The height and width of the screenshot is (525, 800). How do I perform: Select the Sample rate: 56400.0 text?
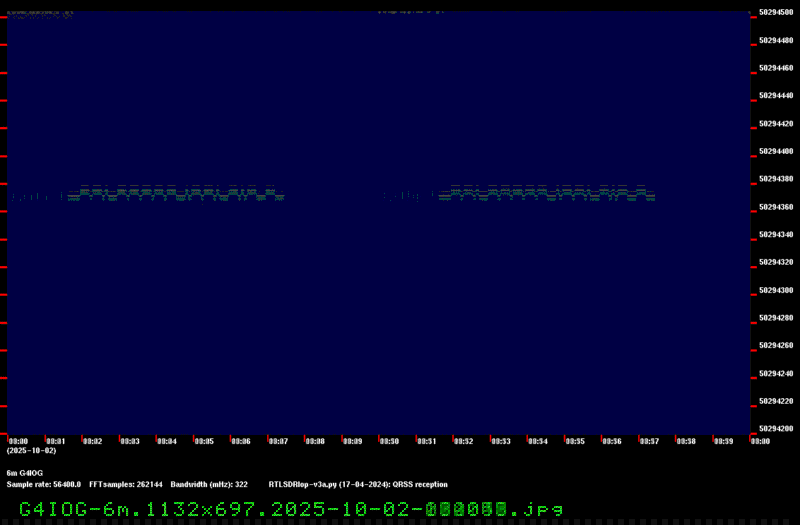click(x=43, y=484)
